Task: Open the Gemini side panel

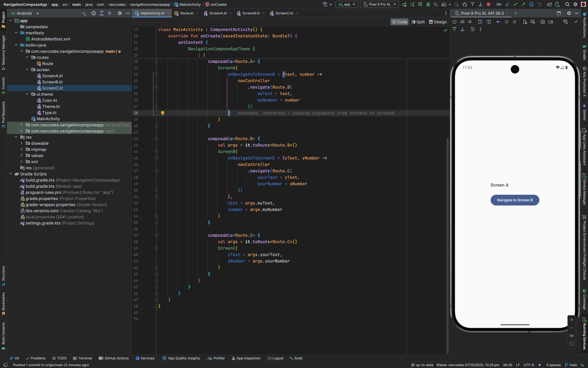Action: coord(584,112)
